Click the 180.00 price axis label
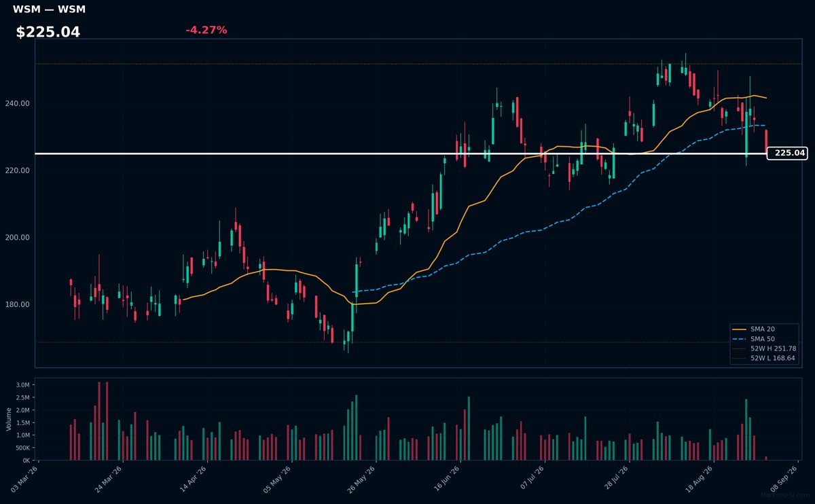 (17, 305)
